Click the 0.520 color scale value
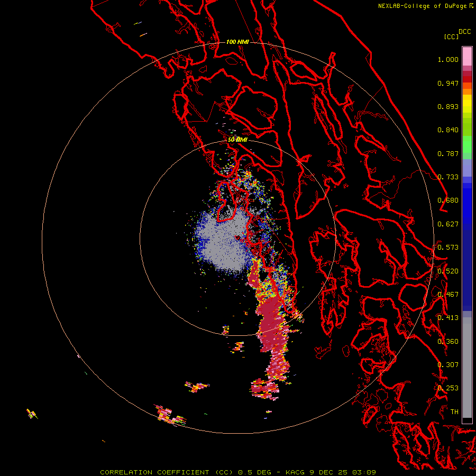 448,271
